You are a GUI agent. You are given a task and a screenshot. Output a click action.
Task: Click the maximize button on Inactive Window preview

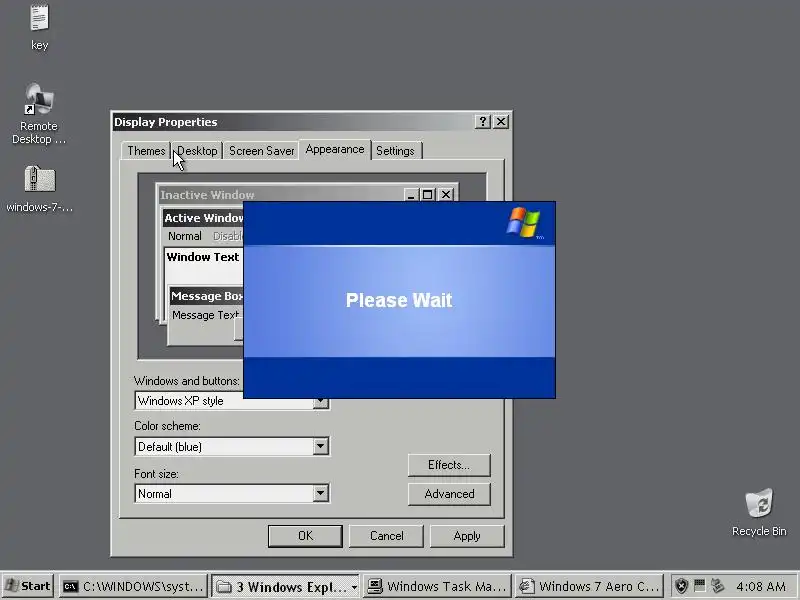pos(428,195)
